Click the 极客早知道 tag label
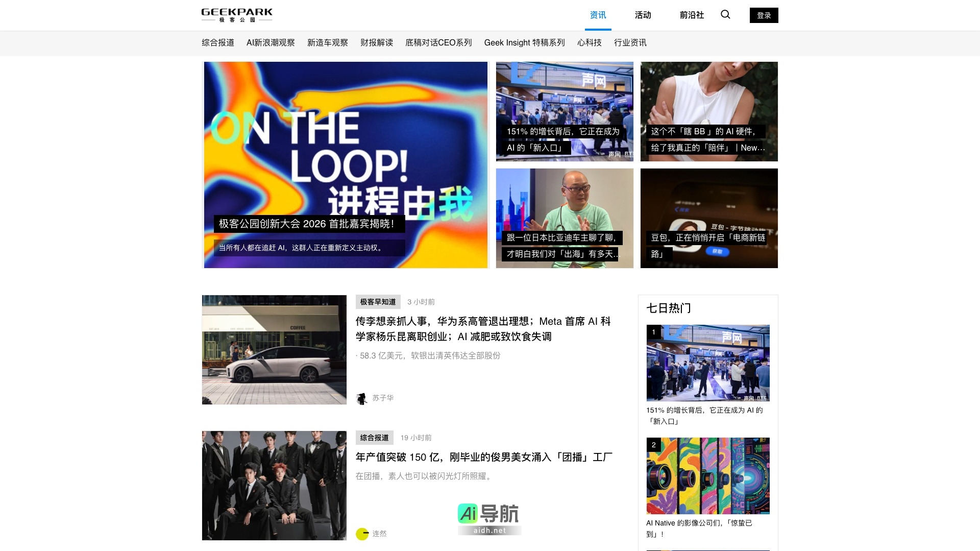980x551 pixels. coord(378,302)
